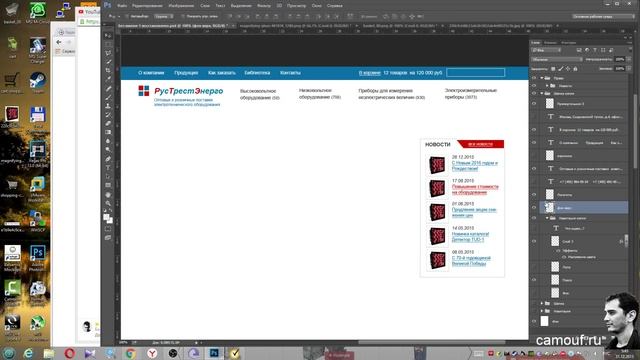Open the Auto-Select Group dropdown
The height and width of the screenshot is (360, 640).
[164, 16]
